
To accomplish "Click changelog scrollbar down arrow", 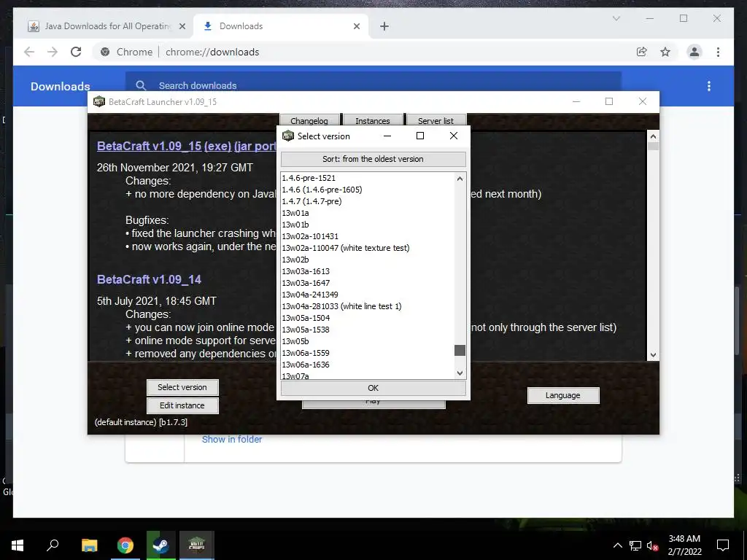I will tap(653, 355).
